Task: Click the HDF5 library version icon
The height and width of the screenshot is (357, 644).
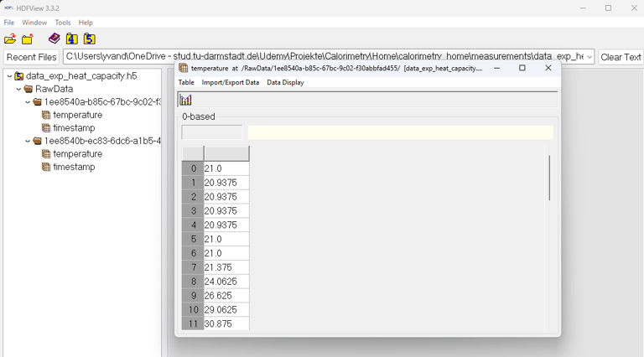Action: [x=89, y=39]
